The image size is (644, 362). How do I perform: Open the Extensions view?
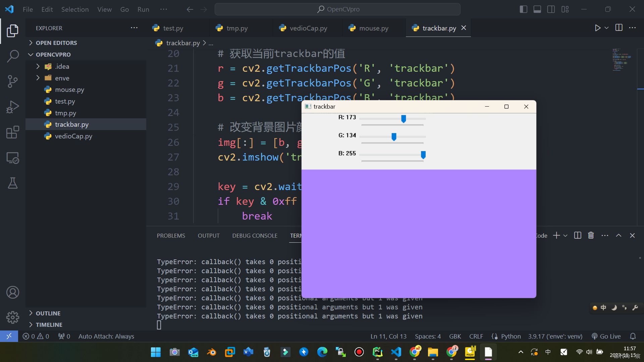point(13,132)
